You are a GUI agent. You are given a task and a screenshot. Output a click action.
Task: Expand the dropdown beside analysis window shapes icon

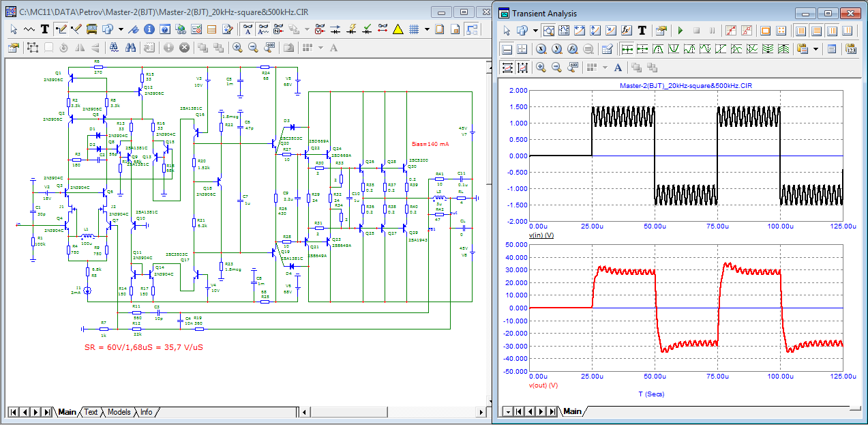[535, 31]
